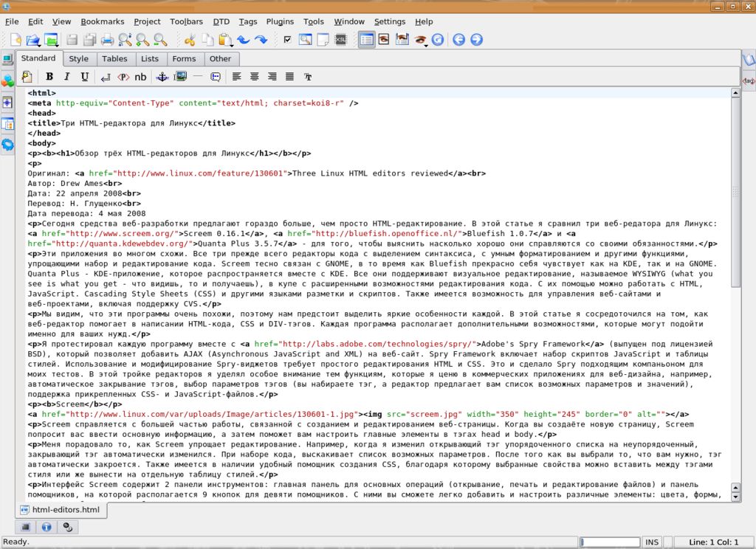Click the vertical scrollbar of the editor
Screen dimensions: 756x549
coord(735,193)
